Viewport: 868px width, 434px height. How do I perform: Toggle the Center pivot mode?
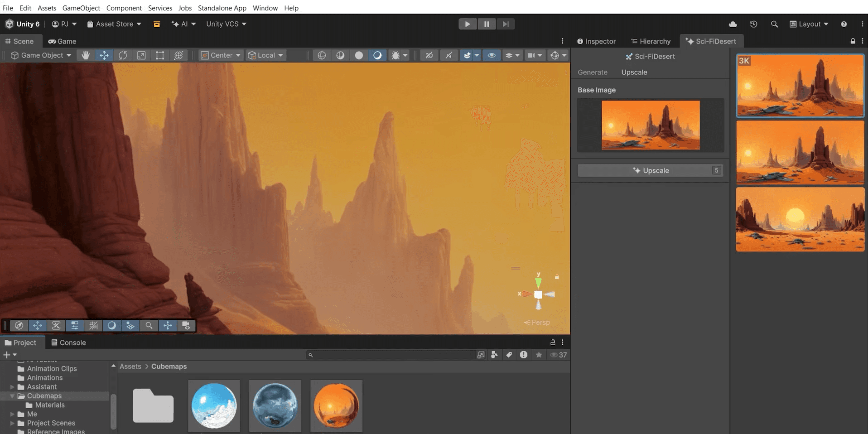(x=221, y=55)
